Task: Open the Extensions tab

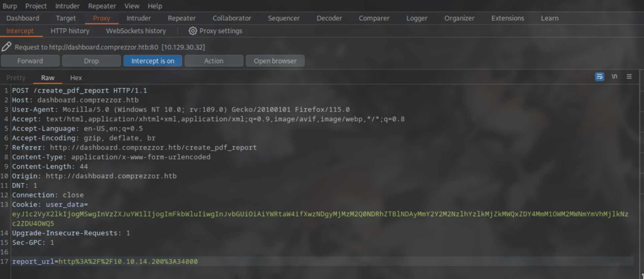Action: click(x=508, y=18)
